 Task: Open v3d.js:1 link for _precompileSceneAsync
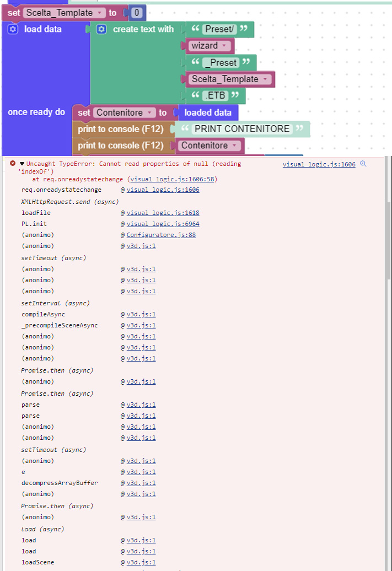tap(141, 325)
